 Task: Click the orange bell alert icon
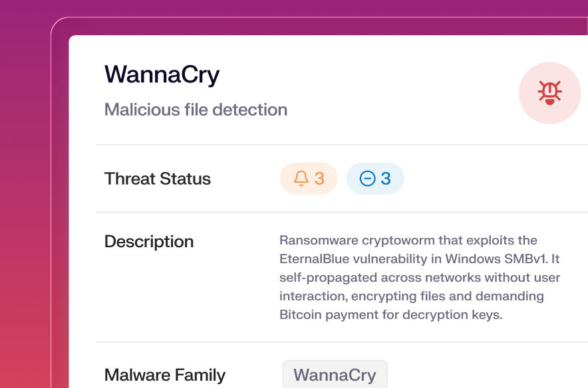click(x=301, y=178)
